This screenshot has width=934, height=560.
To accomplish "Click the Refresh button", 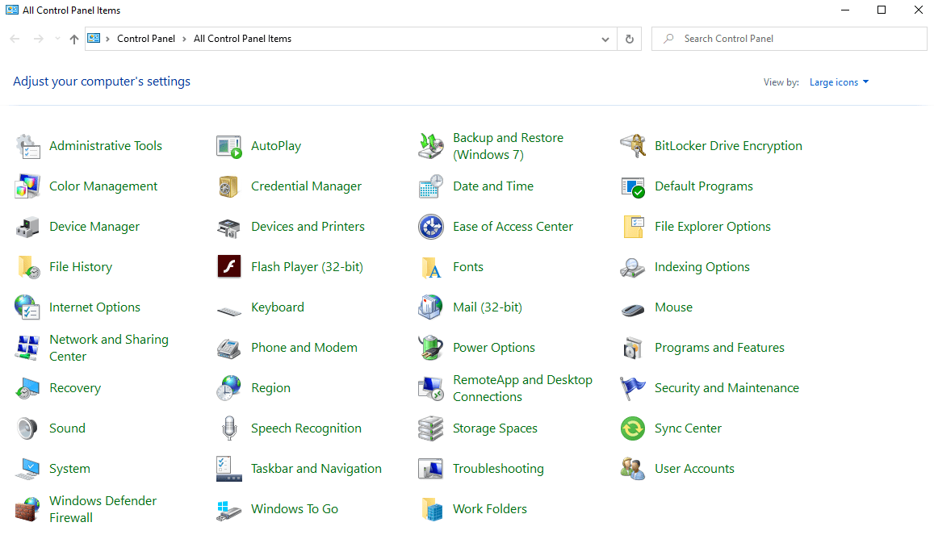I will (x=630, y=40).
